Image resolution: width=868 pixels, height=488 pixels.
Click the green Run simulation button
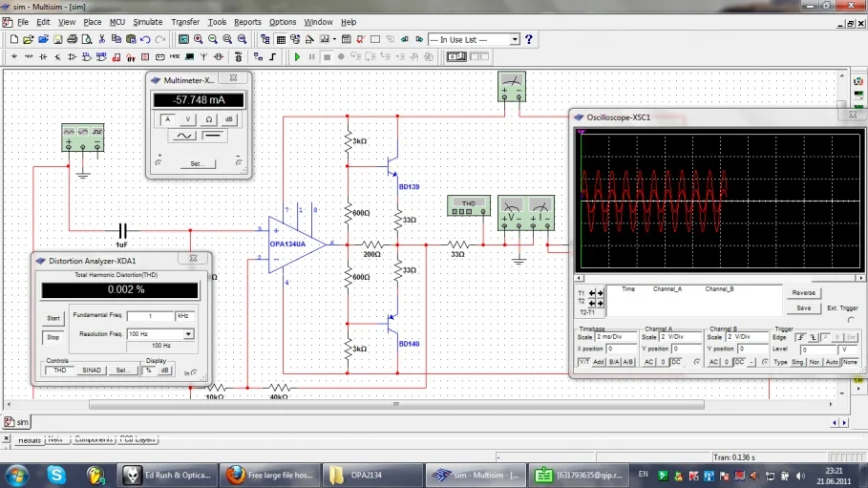click(x=298, y=57)
